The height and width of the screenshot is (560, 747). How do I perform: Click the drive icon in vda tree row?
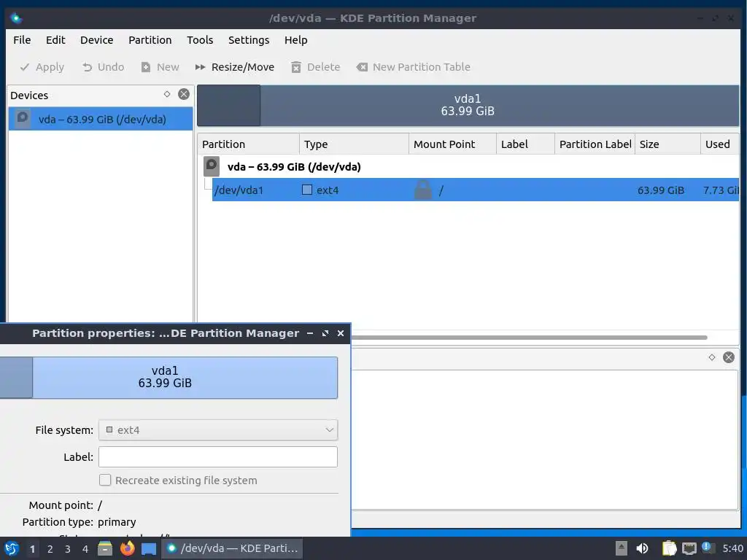[x=212, y=166]
